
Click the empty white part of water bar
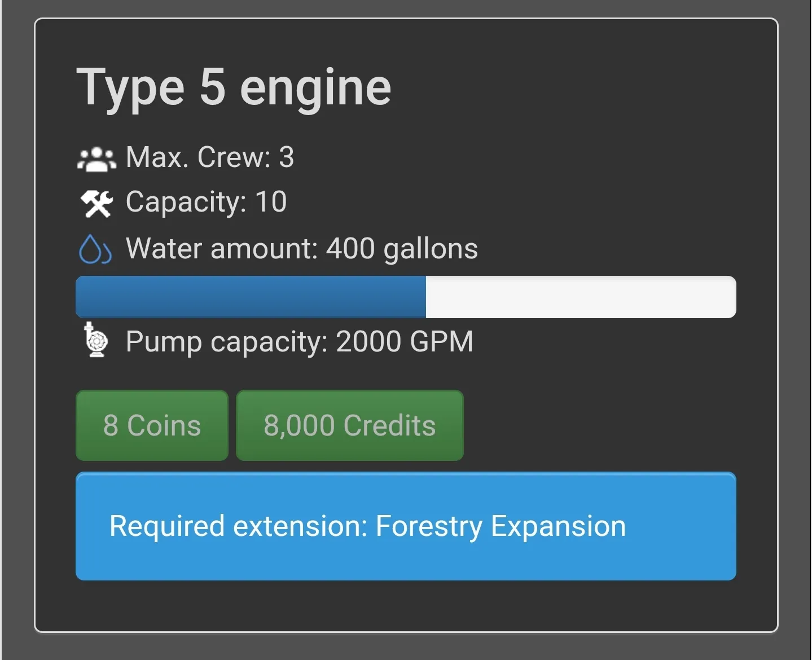coord(581,297)
